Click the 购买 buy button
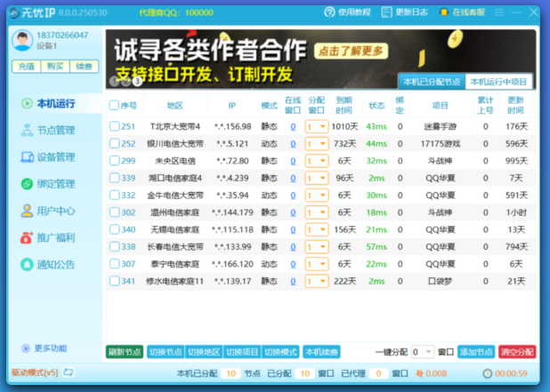The width and height of the screenshot is (550, 392). pyautogui.click(x=55, y=66)
